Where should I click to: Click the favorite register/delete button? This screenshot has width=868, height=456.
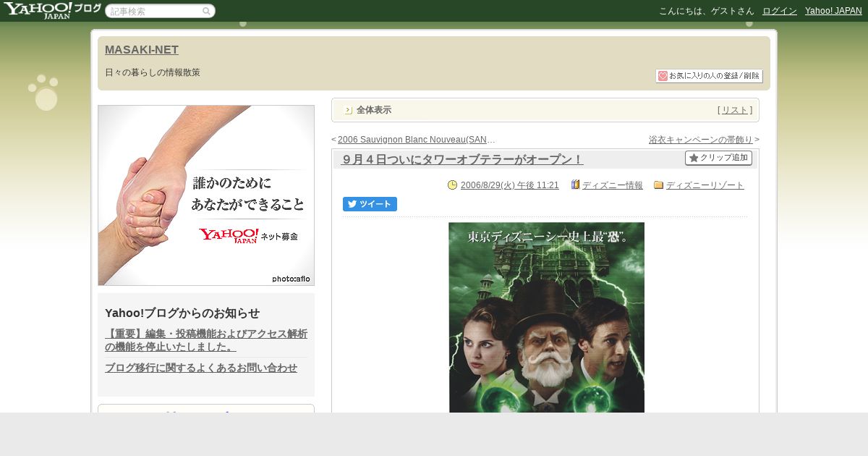pyautogui.click(x=709, y=76)
